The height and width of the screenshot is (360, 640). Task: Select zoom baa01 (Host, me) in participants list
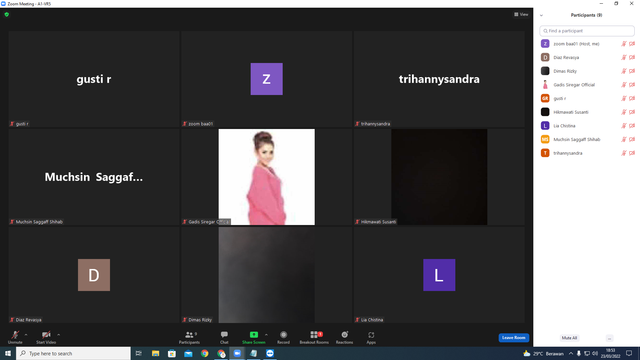587,44
